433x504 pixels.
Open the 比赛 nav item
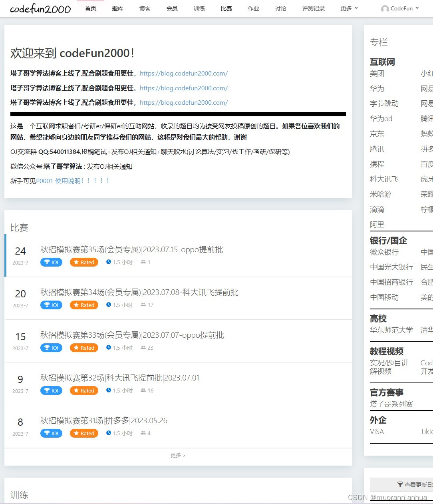coord(226,8)
